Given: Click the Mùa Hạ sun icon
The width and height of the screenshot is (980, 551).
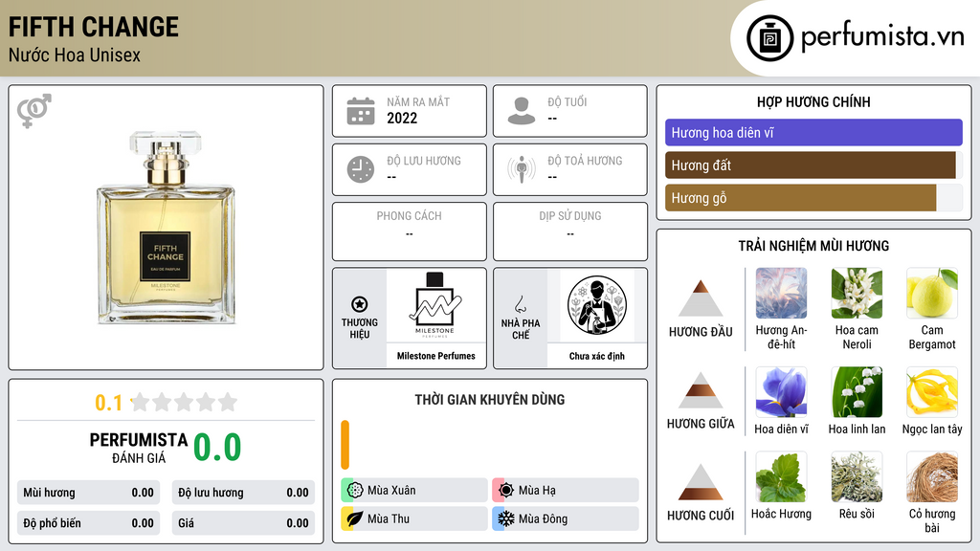Looking at the screenshot, I should (x=506, y=491).
